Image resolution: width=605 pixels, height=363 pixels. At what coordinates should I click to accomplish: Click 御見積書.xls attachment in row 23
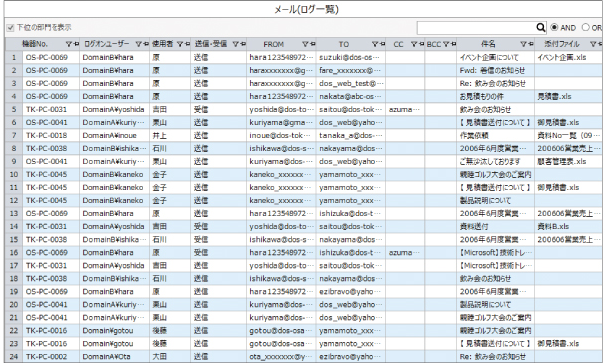tap(558, 344)
